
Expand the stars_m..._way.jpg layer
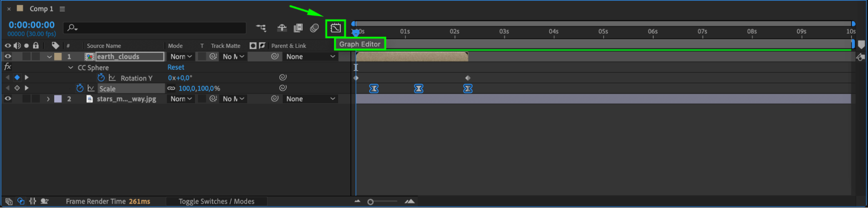[x=48, y=99]
